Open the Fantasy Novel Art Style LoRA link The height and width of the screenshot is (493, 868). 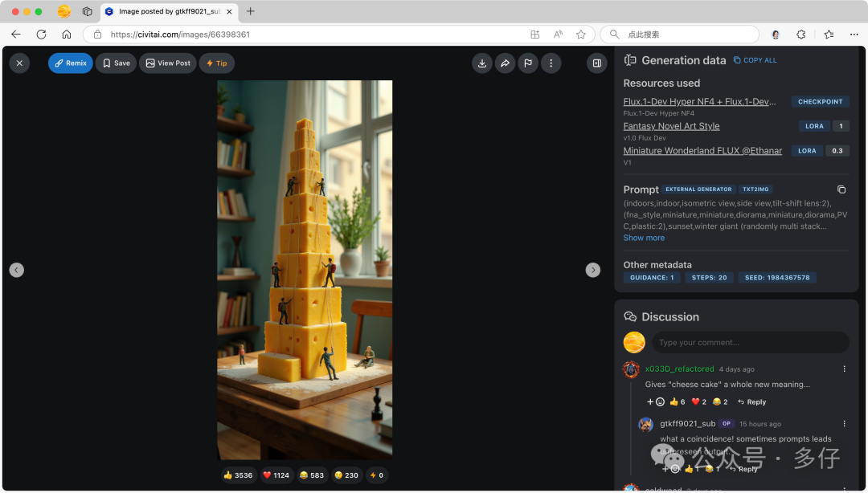(x=671, y=126)
